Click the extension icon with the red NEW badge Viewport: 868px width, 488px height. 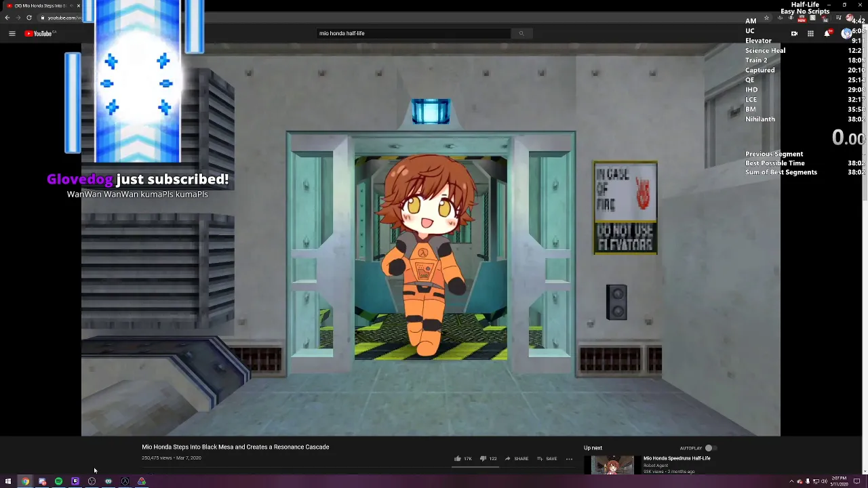coord(802,18)
